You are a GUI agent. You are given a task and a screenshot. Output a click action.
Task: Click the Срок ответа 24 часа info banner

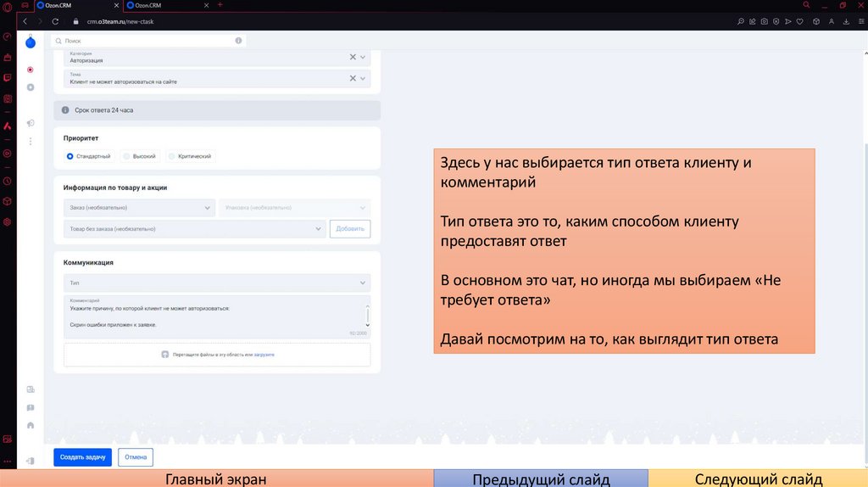(x=217, y=110)
